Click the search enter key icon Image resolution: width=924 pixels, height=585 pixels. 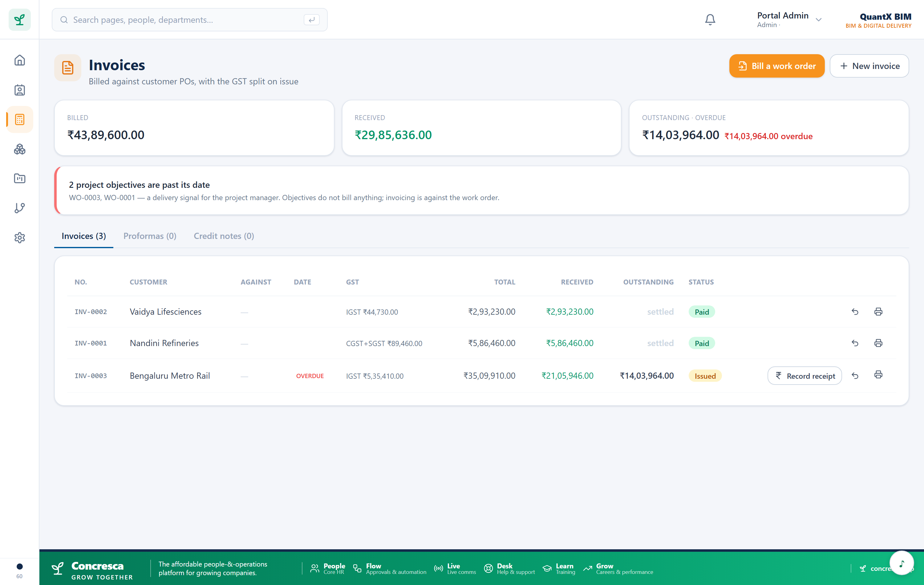click(312, 20)
